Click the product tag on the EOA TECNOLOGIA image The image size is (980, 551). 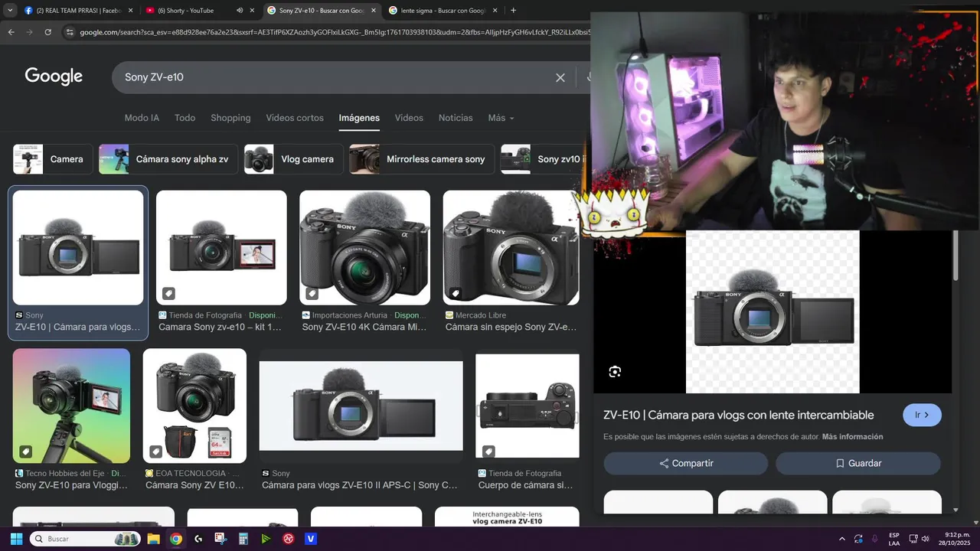(x=155, y=452)
